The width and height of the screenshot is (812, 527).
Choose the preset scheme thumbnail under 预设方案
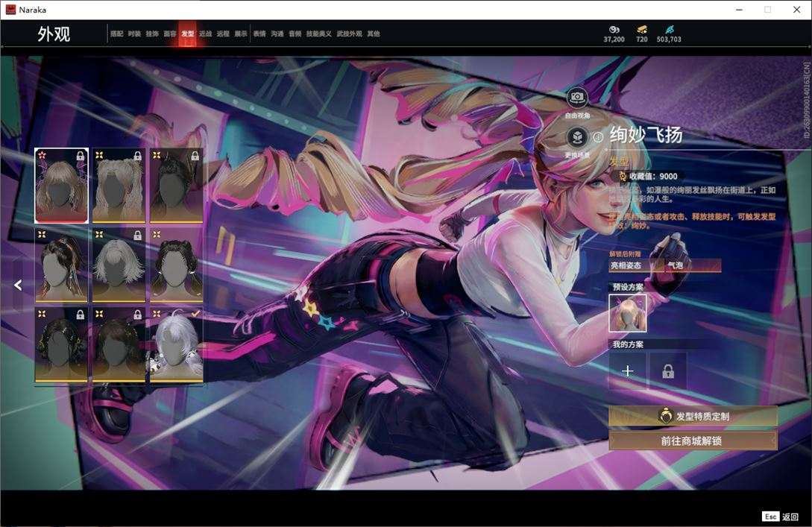pos(627,312)
